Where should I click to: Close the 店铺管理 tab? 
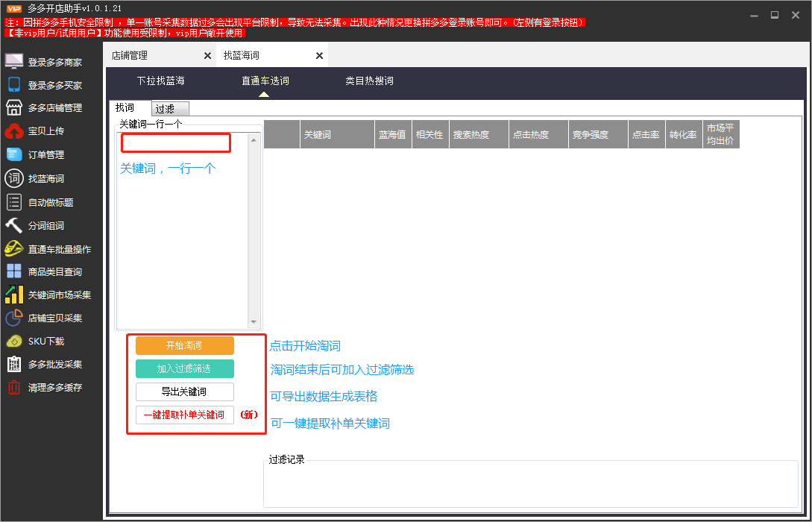click(x=207, y=55)
